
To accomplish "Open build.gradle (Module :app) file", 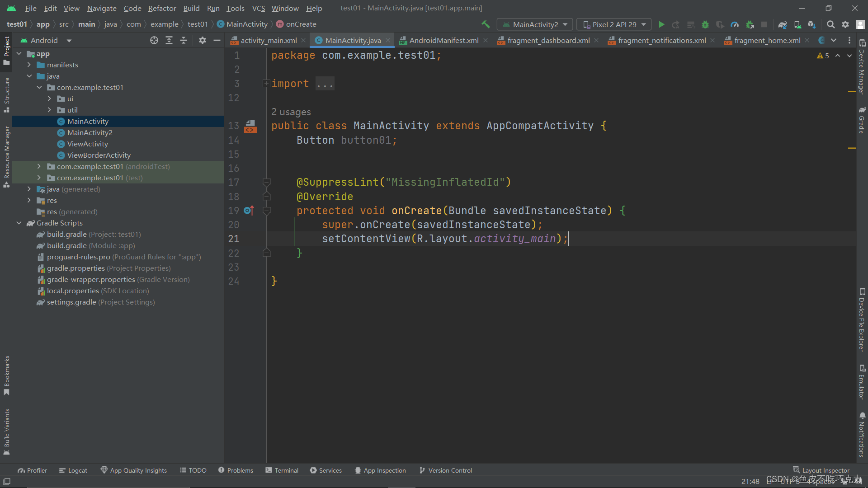I will 91,246.
